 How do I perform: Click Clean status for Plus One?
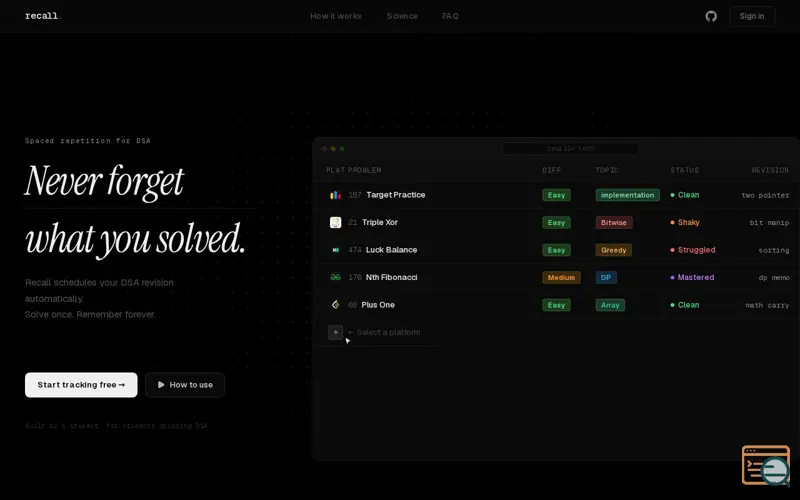tap(685, 305)
